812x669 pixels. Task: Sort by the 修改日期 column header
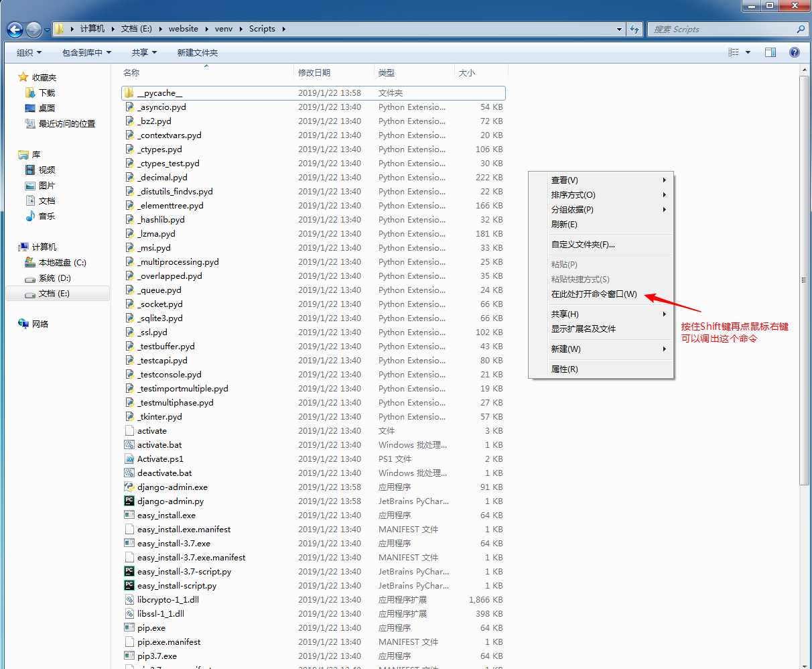point(314,72)
